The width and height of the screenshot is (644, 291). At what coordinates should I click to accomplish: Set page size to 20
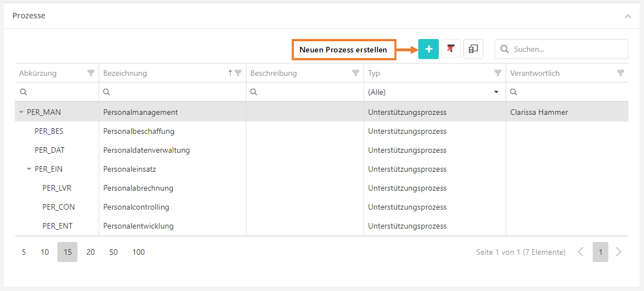(x=90, y=252)
